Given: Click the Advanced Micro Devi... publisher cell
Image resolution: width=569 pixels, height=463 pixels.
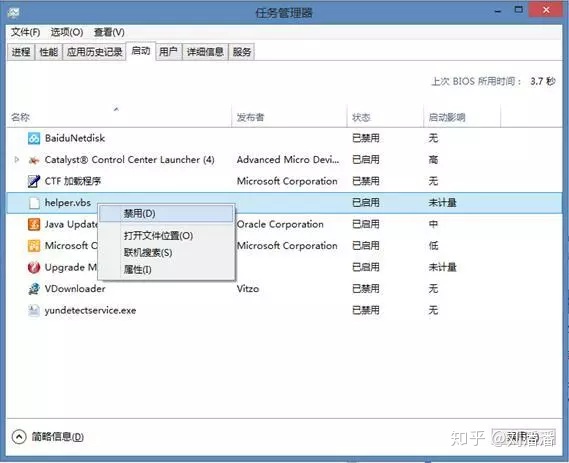Looking at the screenshot, I should 288,160.
